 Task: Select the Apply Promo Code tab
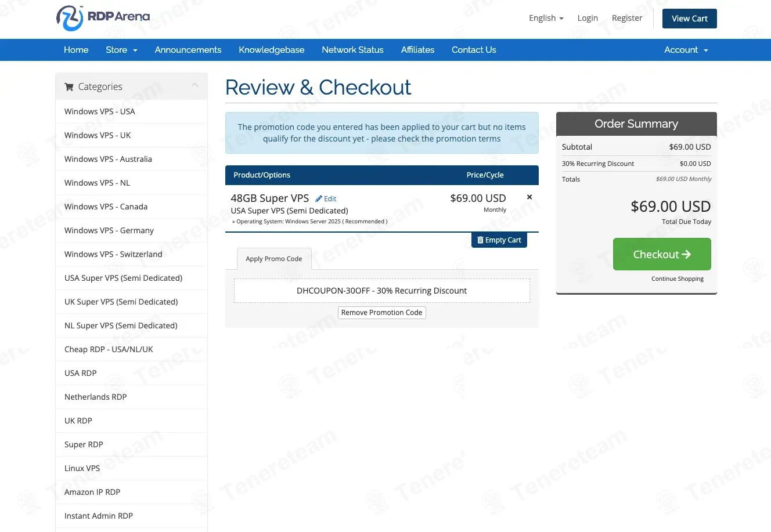[x=274, y=259]
